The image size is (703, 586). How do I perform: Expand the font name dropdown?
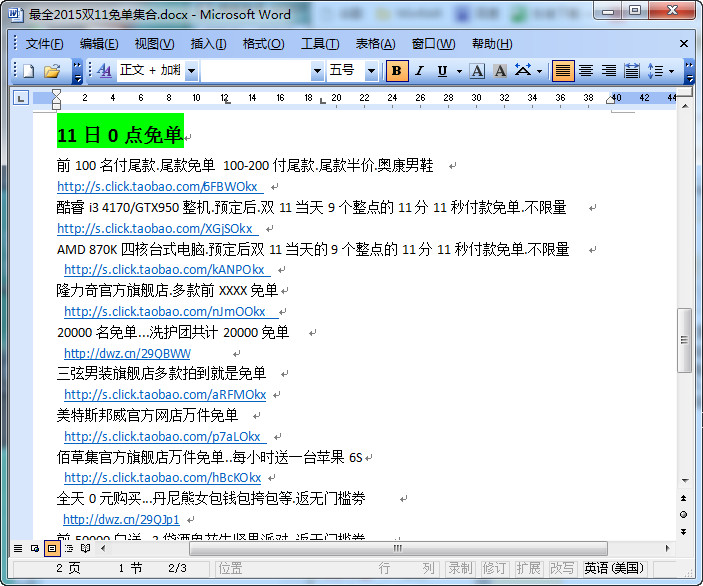point(317,71)
